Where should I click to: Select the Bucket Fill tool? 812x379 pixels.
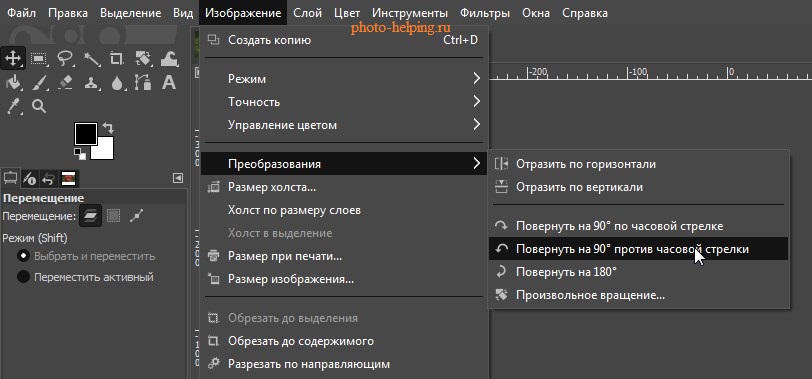(13, 83)
